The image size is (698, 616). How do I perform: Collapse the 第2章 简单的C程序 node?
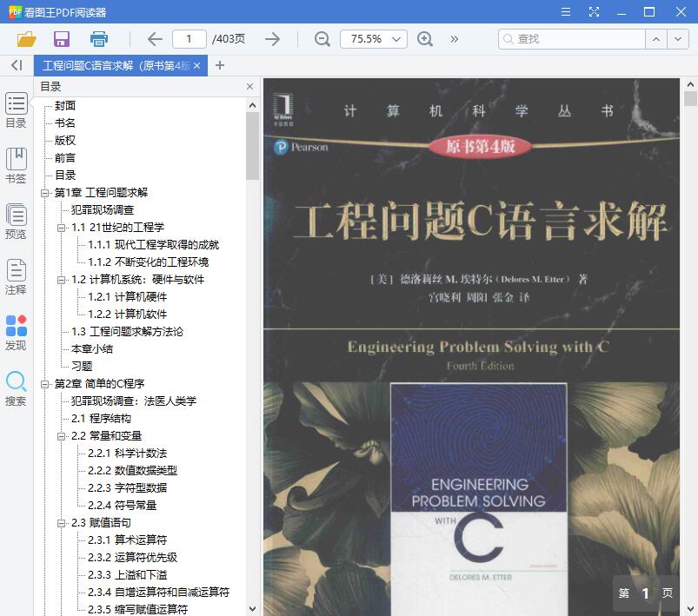coord(44,384)
